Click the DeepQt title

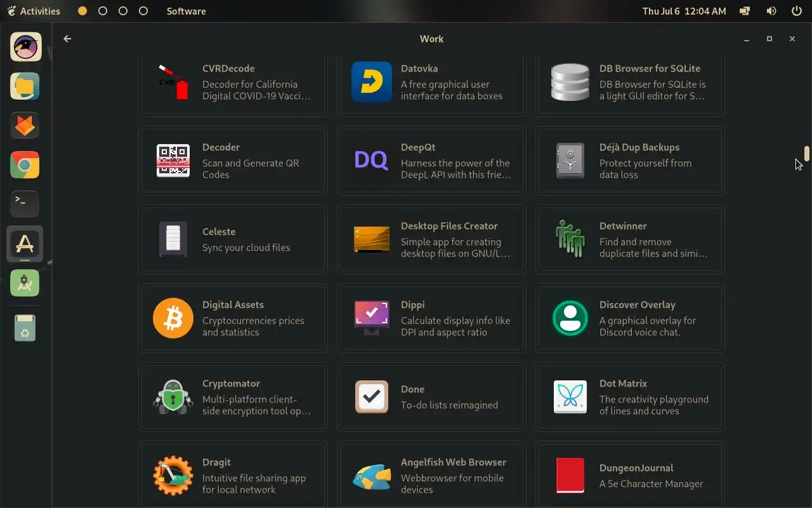click(x=418, y=147)
